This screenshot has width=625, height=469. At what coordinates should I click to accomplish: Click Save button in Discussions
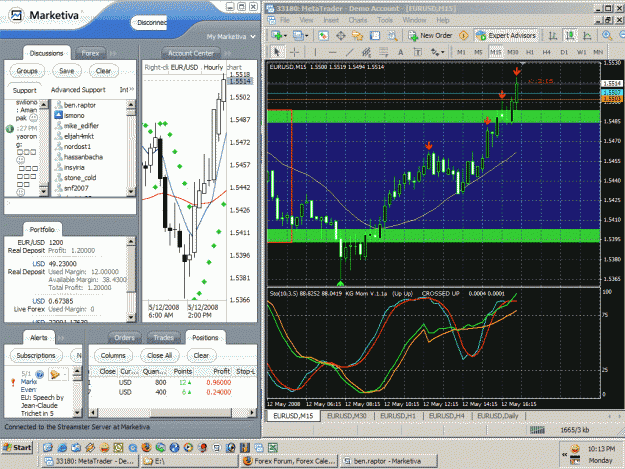67,71
